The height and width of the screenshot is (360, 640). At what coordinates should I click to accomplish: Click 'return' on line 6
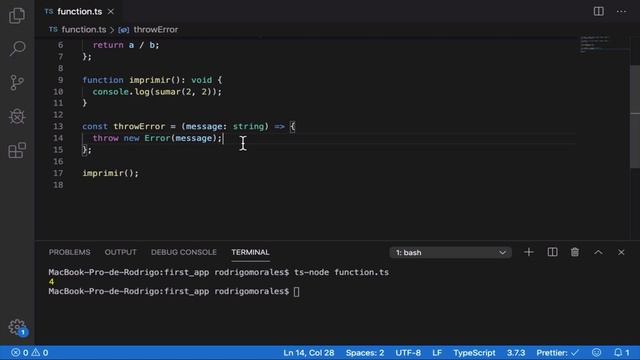[x=108, y=45]
